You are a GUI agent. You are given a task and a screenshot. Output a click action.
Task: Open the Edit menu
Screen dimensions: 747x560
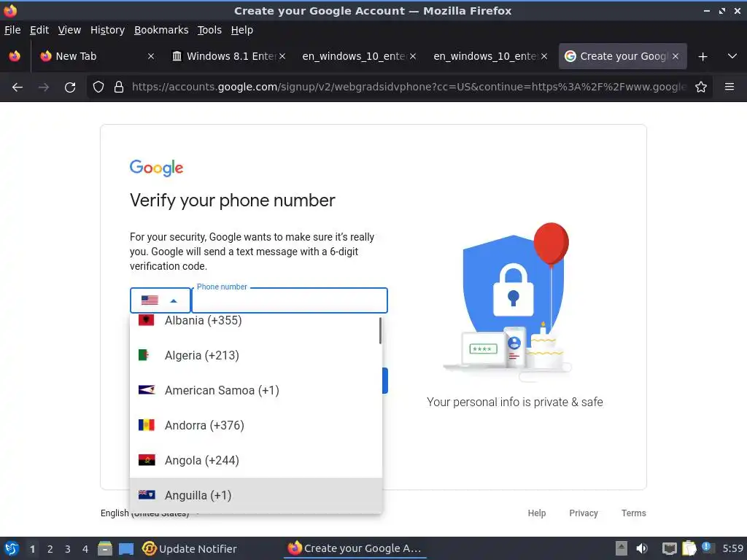[x=39, y=30]
